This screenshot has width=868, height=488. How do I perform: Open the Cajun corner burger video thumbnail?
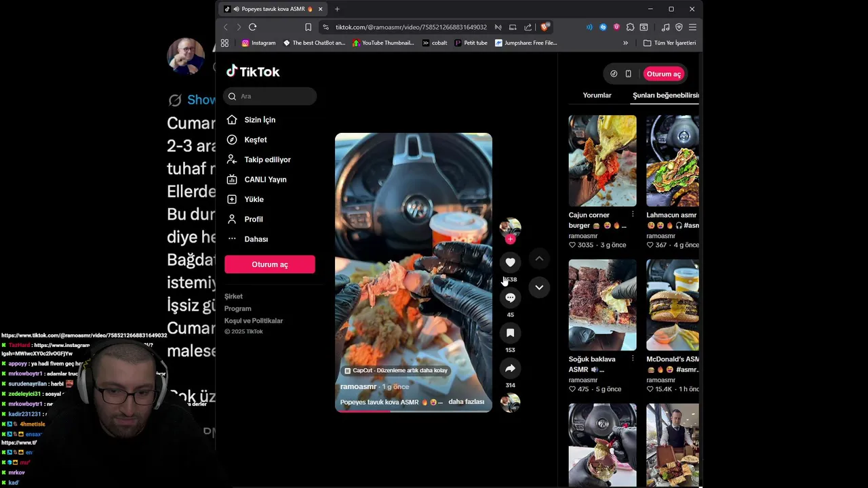[602, 161]
